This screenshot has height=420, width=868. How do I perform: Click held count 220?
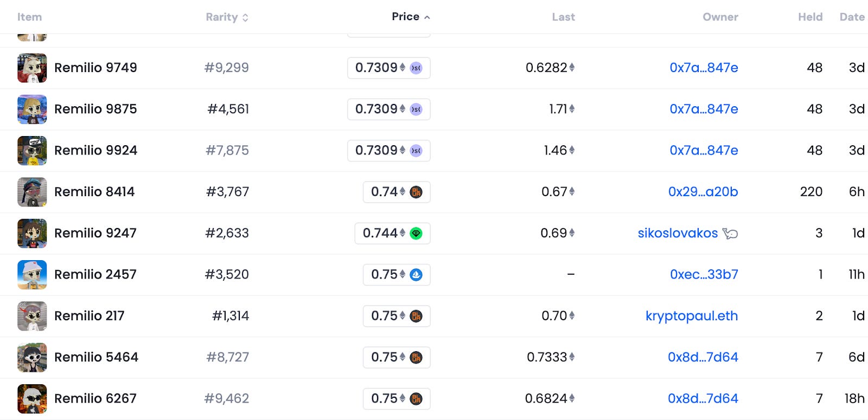(811, 192)
